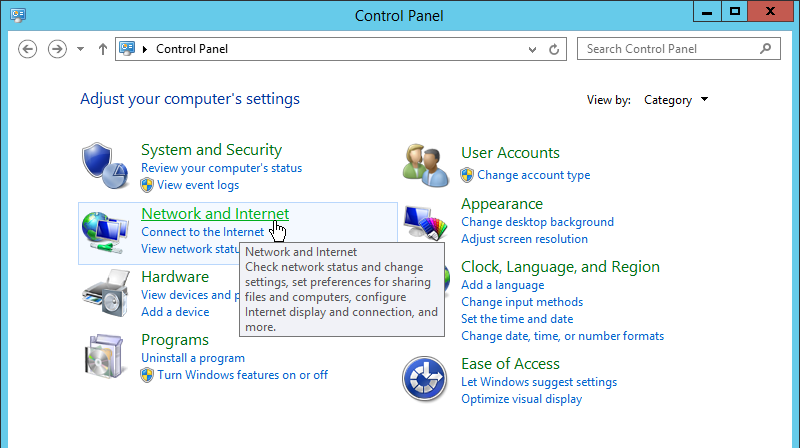Click the Programs disc box icon
This screenshot has height=448, width=800.
(x=106, y=357)
